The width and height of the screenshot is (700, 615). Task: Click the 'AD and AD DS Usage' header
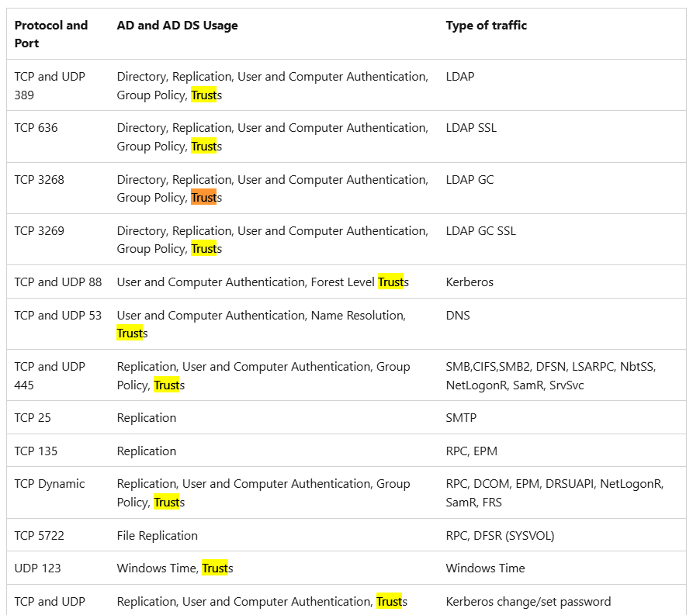[x=177, y=26]
